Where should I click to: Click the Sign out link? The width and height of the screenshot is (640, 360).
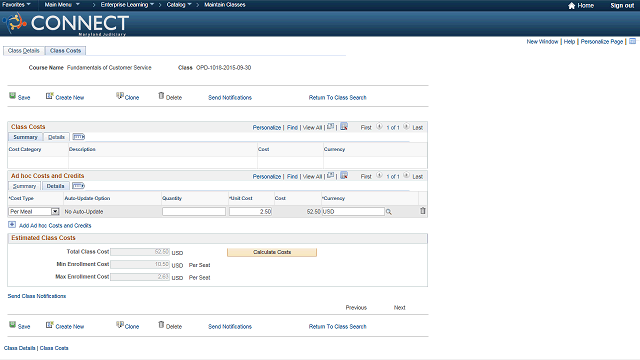click(x=622, y=5)
